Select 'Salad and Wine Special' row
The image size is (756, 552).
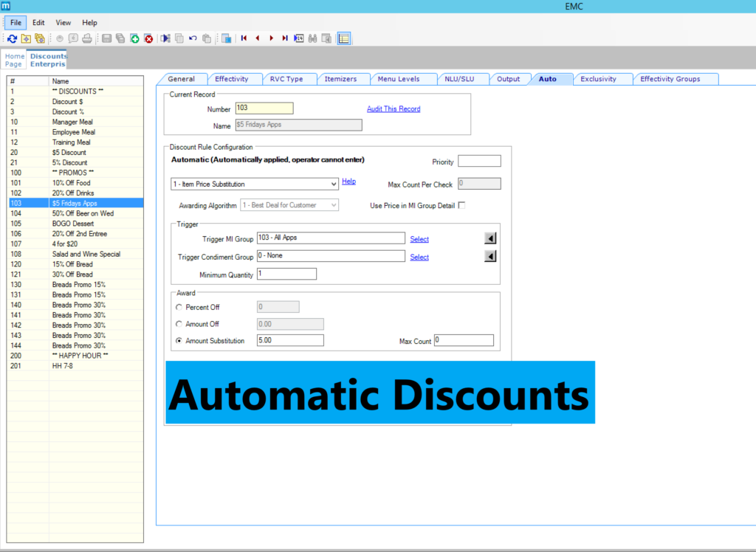coord(76,254)
